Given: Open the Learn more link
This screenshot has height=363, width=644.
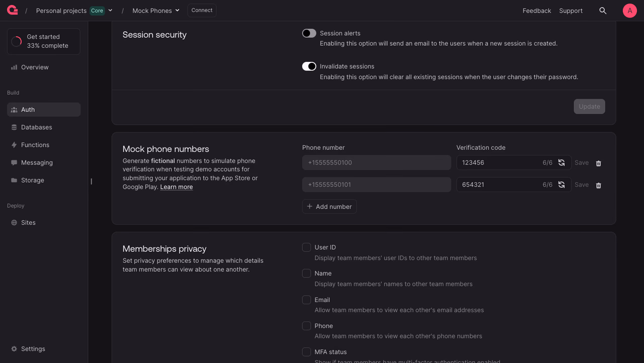Looking at the screenshot, I should pyautogui.click(x=177, y=187).
